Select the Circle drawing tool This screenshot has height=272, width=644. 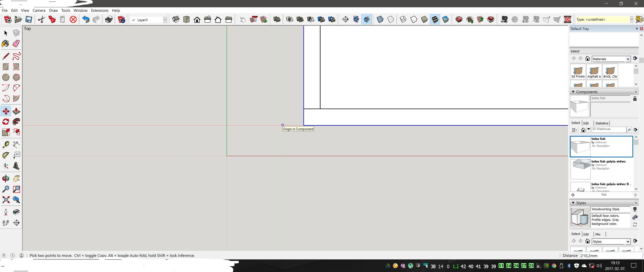[6, 77]
